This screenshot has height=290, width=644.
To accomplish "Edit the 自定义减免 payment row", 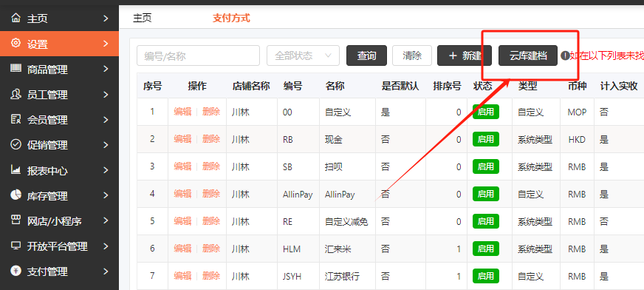I will [182, 221].
